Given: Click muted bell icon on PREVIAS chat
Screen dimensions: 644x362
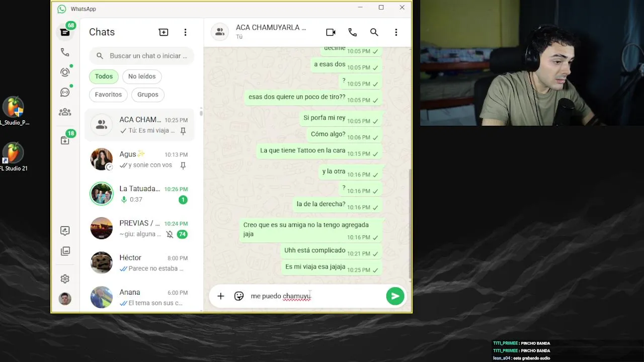Looking at the screenshot, I should (170, 234).
